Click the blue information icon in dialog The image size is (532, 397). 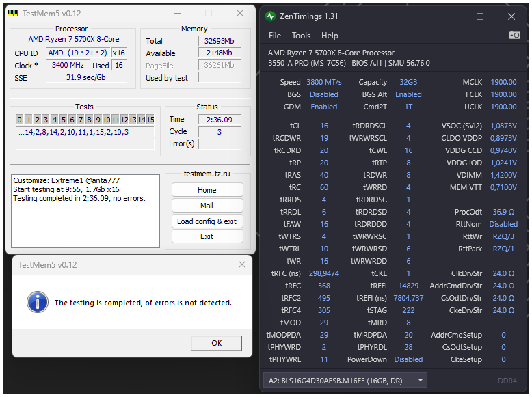pos(36,302)
